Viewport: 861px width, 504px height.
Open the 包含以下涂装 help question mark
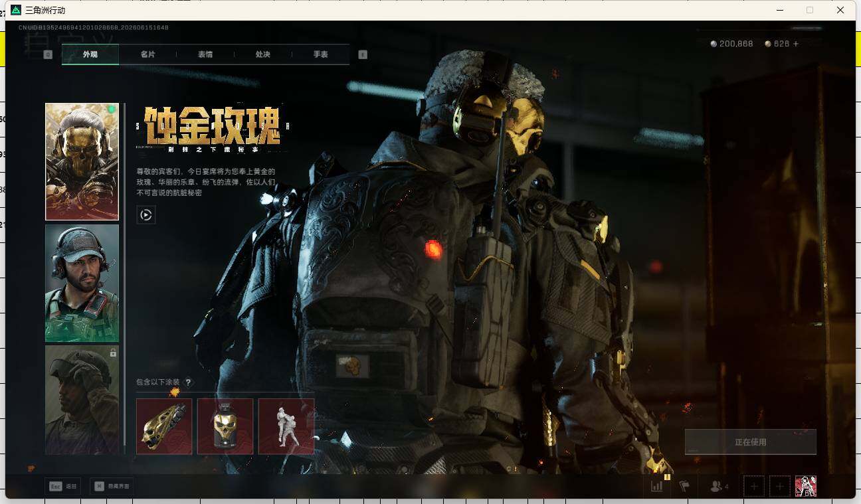click(x=189, y=382)
